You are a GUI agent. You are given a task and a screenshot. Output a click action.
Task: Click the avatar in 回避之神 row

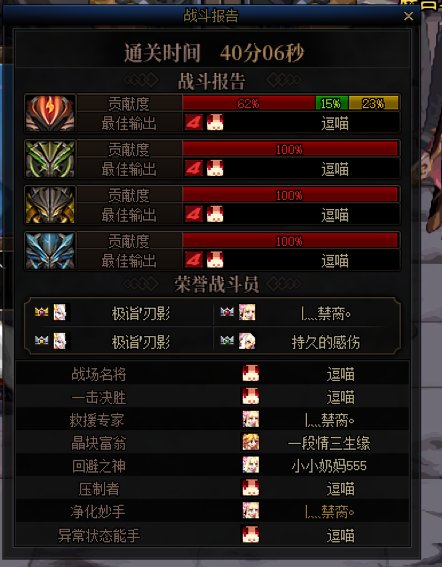click(251, 465)
